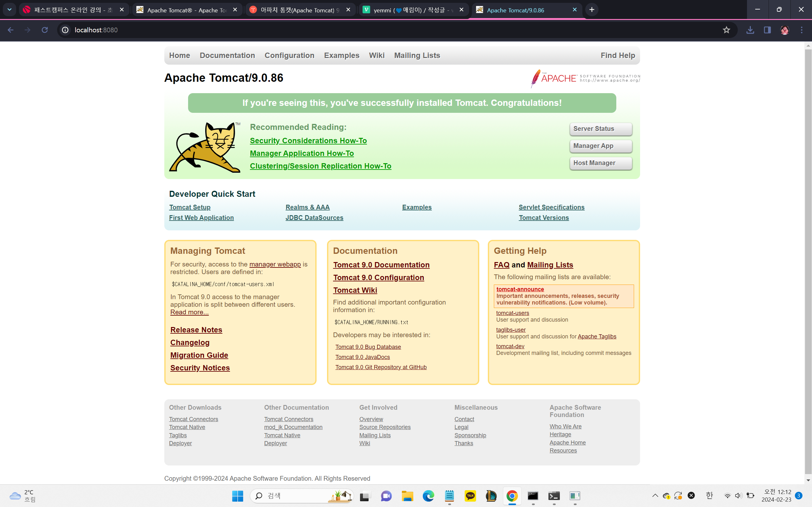
Task: Open Security Considerations How-To link
Action: 308,140
